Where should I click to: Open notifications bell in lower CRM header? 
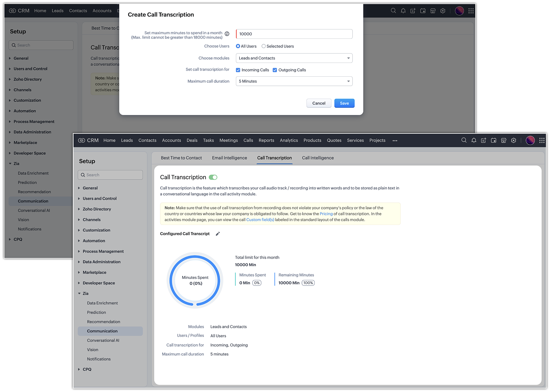(474, 140)
